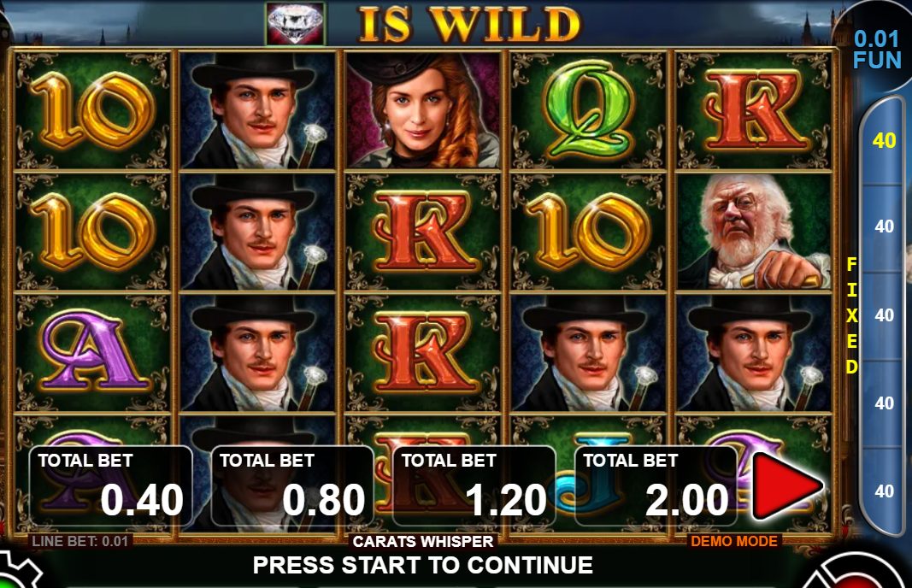The height and width of the screenshot is (588, 912).
Task: Click the 0.01 FUN denomination indicator
Action: tap(876, 50)
